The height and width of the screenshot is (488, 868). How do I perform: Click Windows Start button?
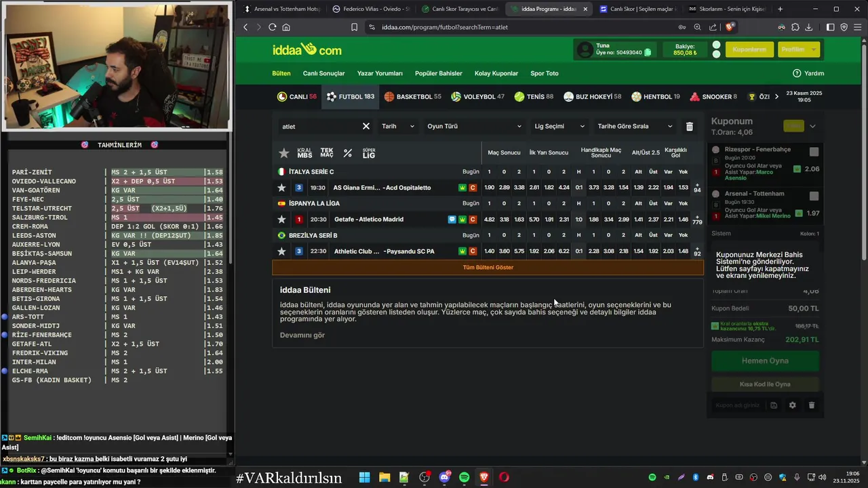tap(364, 477)
